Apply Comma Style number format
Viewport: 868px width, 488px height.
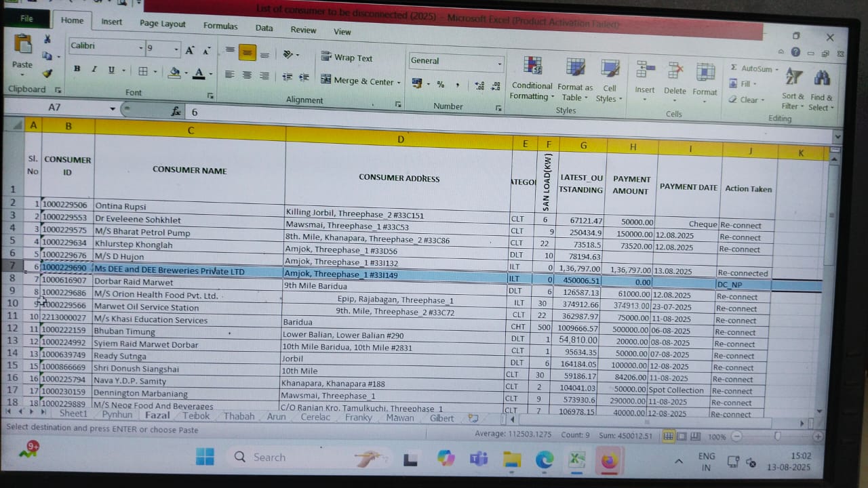tap(458, 85)
